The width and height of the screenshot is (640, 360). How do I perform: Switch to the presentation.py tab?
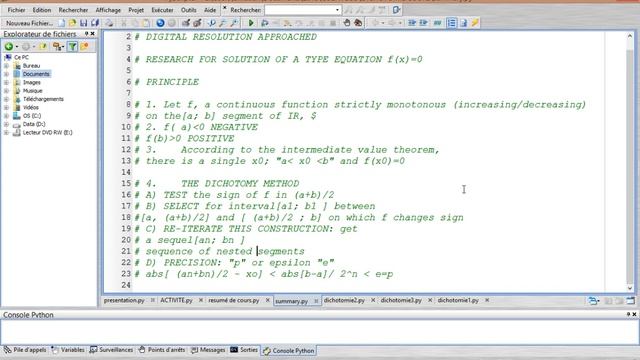124,300
